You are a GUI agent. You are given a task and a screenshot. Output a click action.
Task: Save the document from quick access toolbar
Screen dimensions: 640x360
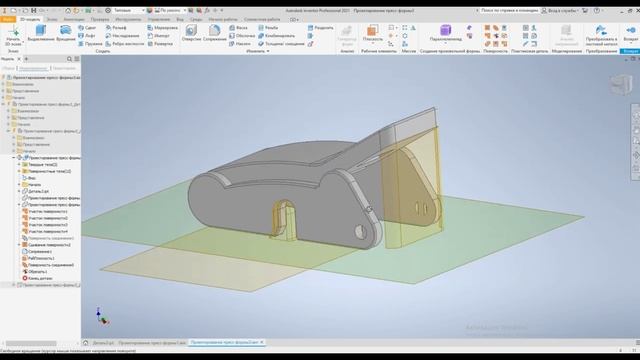[x=33, y=10]
